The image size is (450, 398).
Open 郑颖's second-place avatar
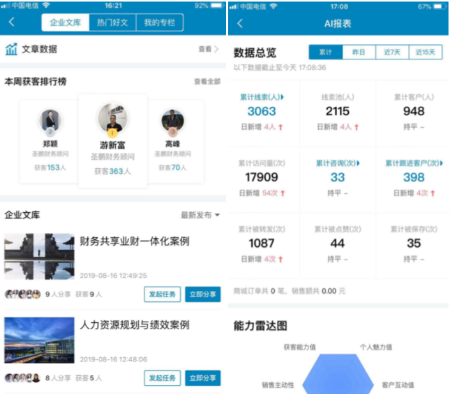[50, 120]
